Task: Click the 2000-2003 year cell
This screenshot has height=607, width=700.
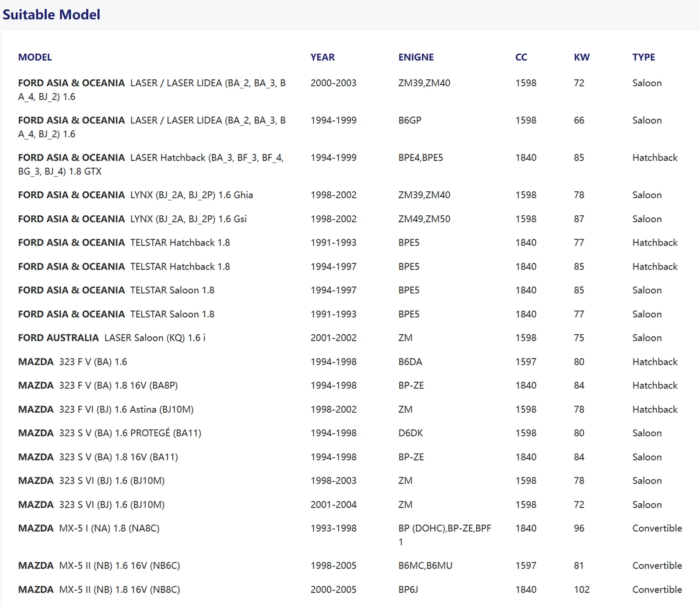Action: (x=333, y=83)
